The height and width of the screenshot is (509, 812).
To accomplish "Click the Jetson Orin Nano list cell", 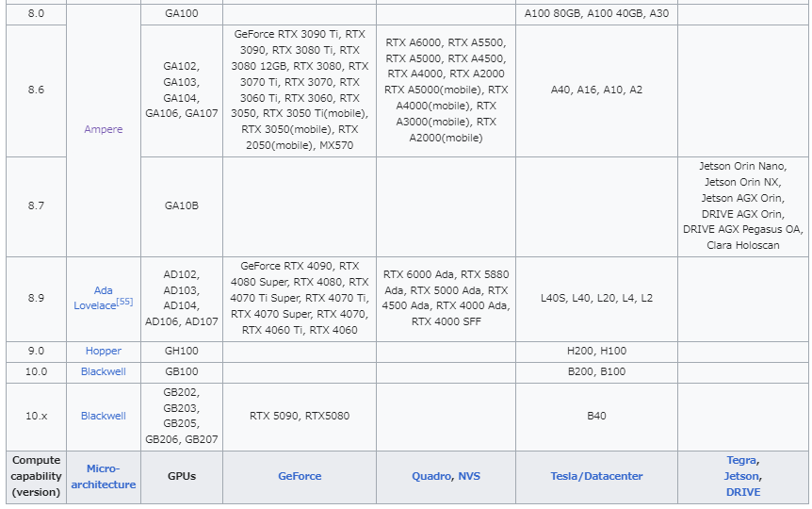I will (x=742, y=206).
